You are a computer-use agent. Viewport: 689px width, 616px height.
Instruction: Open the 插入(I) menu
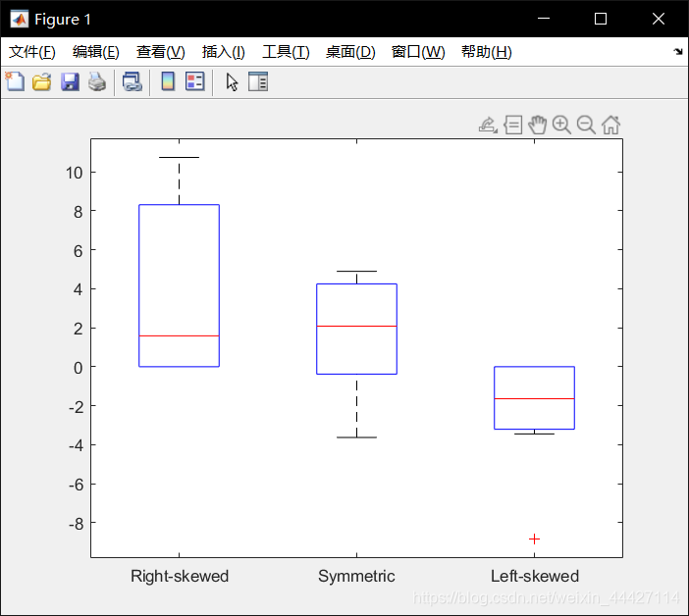coord(223,52)
